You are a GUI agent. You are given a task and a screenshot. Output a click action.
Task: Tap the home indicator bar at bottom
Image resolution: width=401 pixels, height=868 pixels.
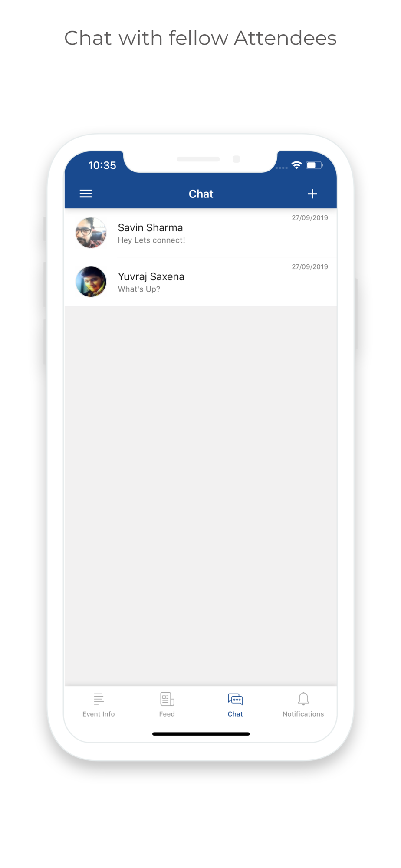(201, 734)
